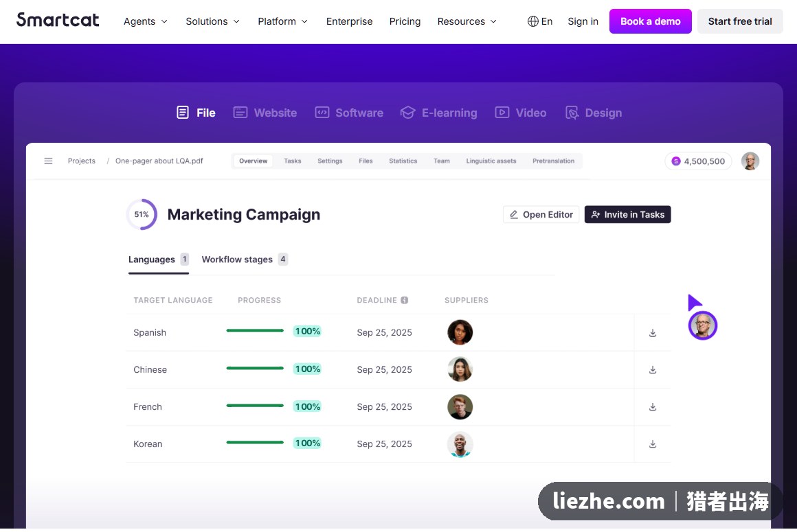Click the globe language icon
797x532 pixels.
click(532, 21)
